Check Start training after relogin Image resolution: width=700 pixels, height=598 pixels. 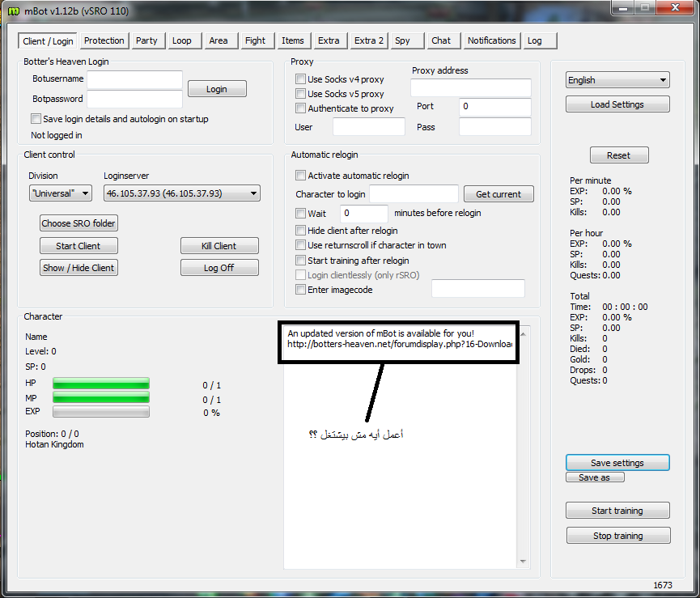[x=300, y=261]
